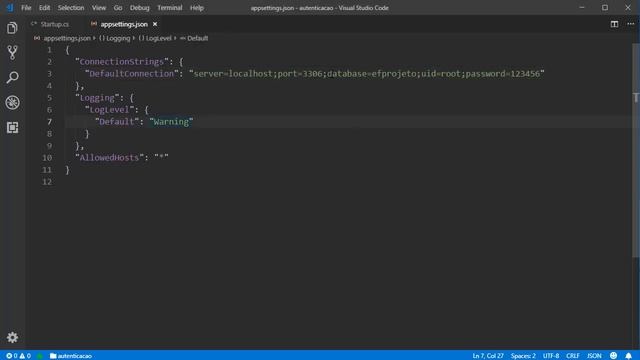640x360 pixels.
Task: Click the "Warning" value
Action: click(171, 122)
